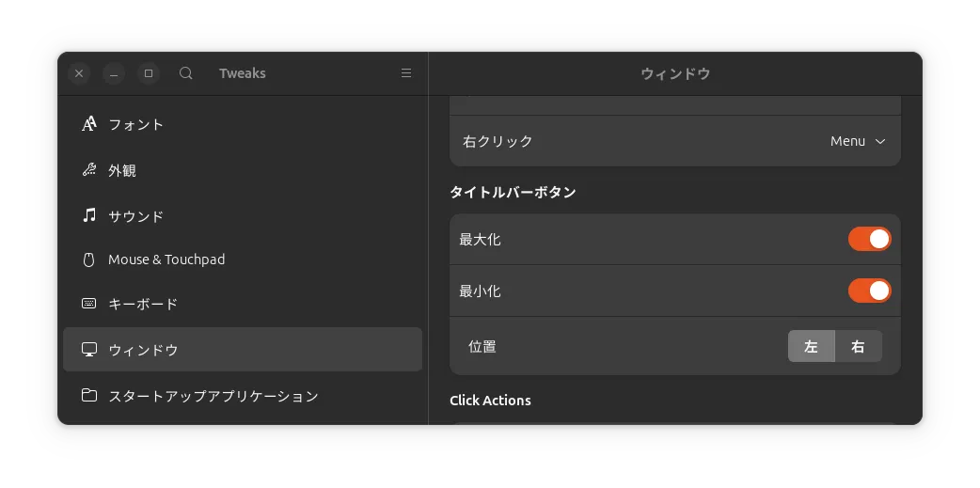Close the Tweaks window
The image size is (980, 488).
click(x=79, y=73)
